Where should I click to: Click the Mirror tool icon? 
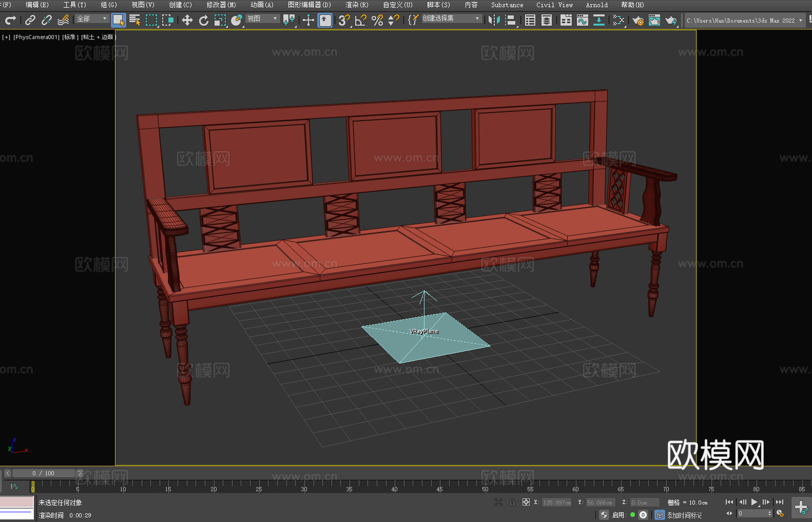[494, 20]
